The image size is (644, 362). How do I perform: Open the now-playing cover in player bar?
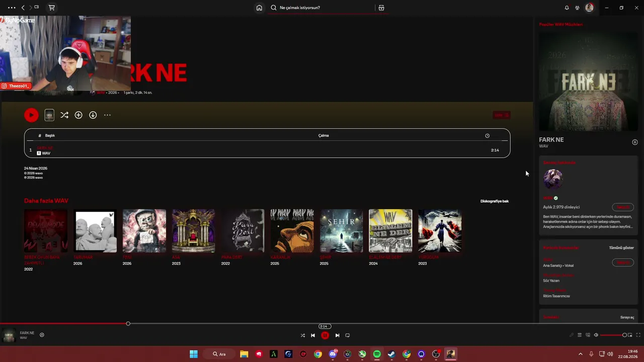[x=9, y=335]
